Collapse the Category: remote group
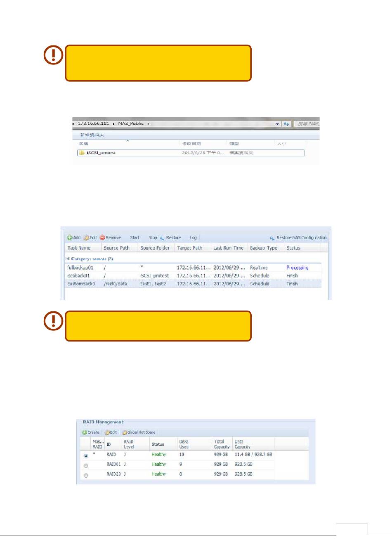Screen dimensions: 392x555 tap(67, 259)
